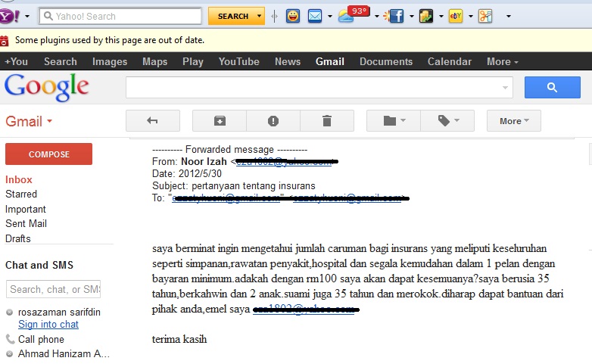
Task: Open the dropdown arrow beside Yahoo SEARCH button
Action: [x=260, y=16]
